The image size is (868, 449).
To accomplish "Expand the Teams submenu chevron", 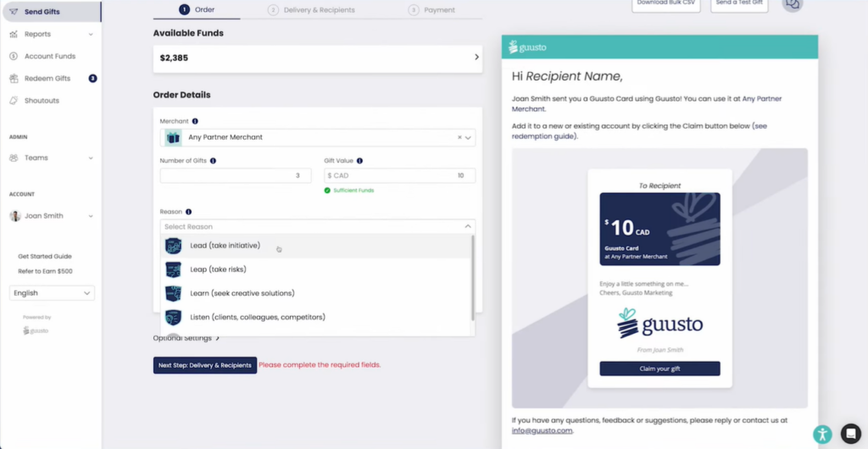I will point(91,158).
